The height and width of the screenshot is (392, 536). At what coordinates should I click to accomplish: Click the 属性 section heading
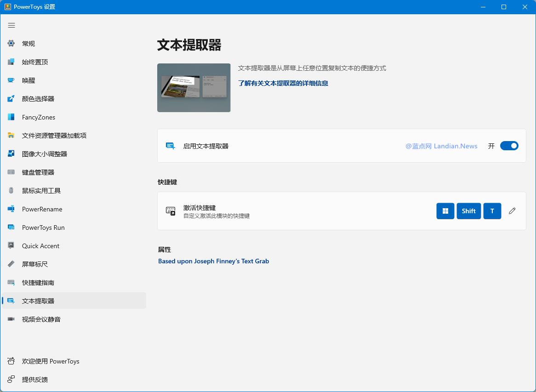[165, 250]
